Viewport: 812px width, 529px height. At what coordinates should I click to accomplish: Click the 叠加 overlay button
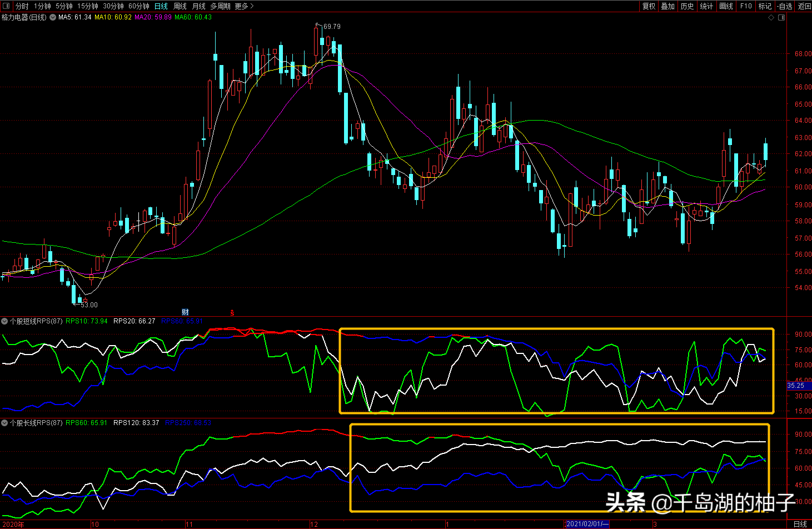pos(668,6)
